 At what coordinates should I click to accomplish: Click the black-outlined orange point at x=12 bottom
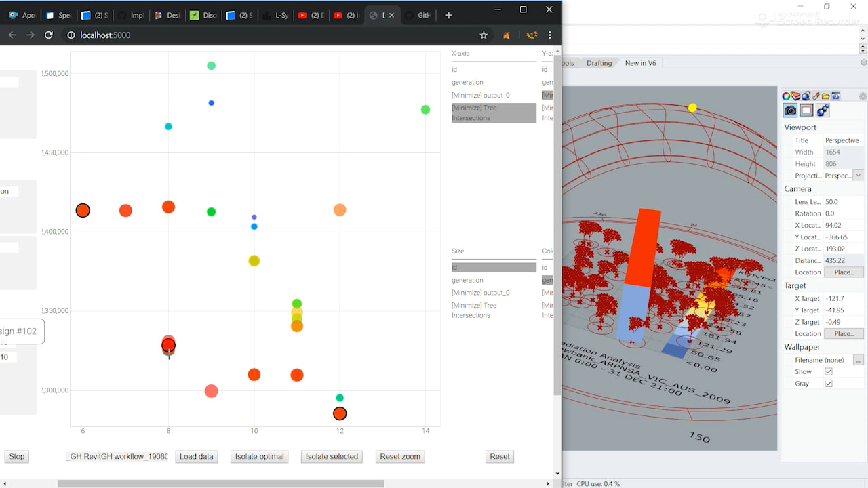click(x=340, y=413)
